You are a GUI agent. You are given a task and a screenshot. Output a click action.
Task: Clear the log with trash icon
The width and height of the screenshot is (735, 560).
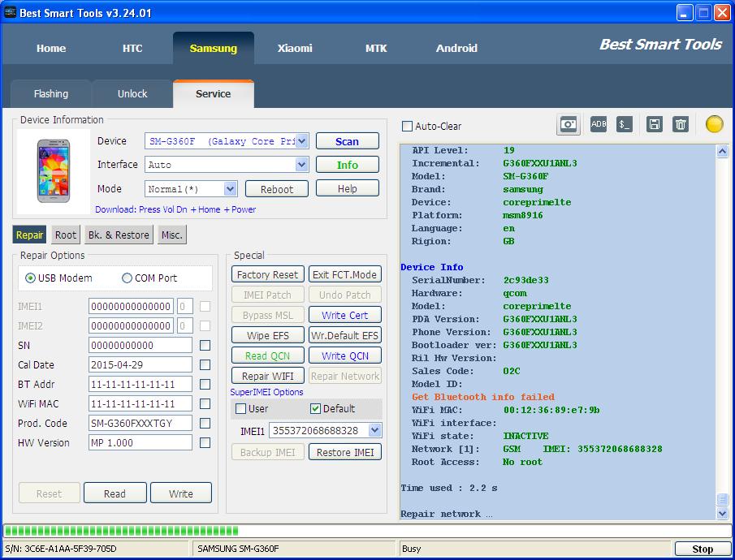(680, 124)
